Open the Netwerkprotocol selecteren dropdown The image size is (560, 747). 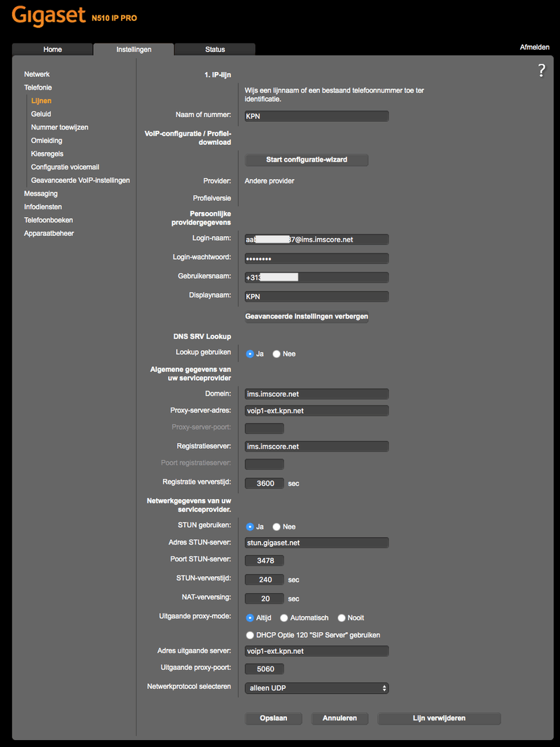pyautogui.click(x=316, y=688)
